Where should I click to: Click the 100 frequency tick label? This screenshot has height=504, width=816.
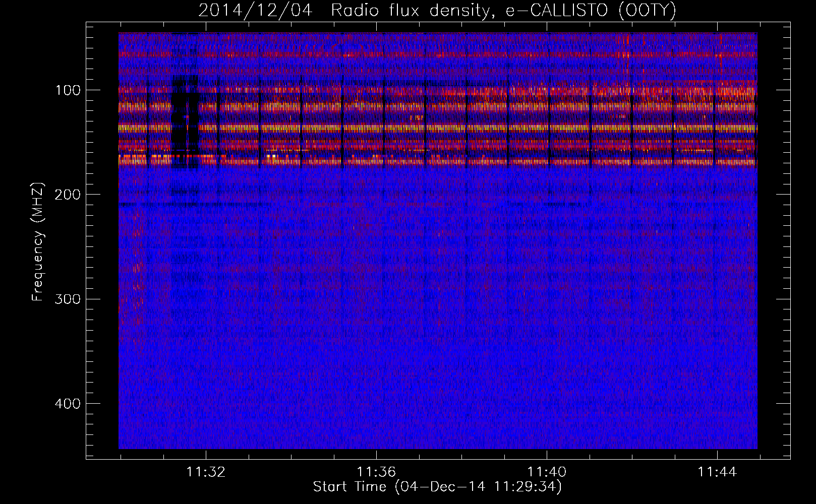[x=68, y=90]
